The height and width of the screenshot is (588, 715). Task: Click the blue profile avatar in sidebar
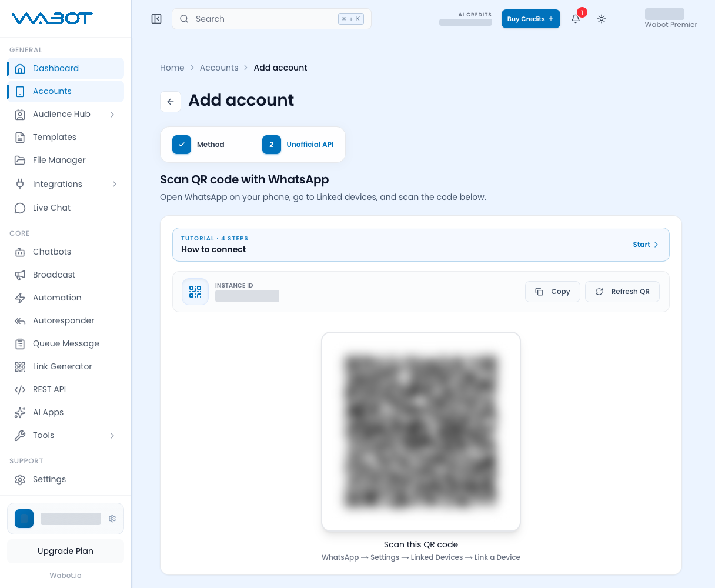click(x=24, y=519)
